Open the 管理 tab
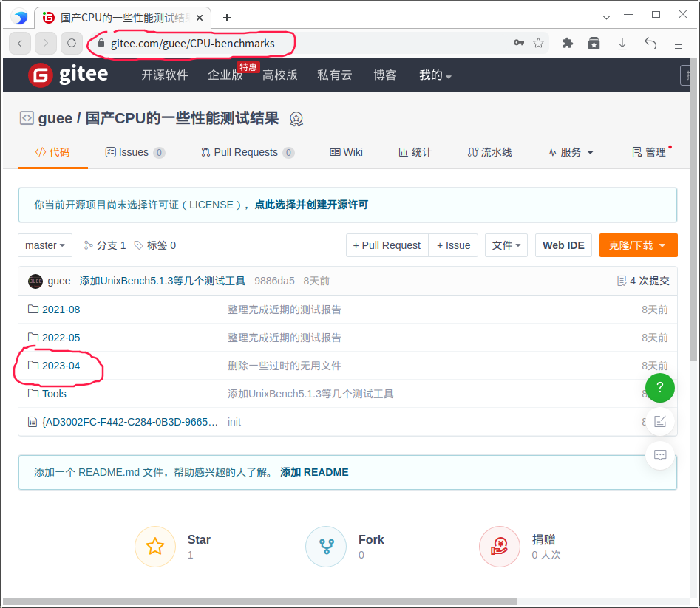Image resolution: width=700 pixels, height=608 pixels. [649, 153]
